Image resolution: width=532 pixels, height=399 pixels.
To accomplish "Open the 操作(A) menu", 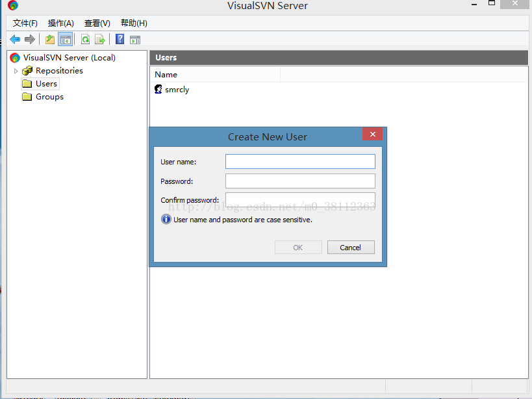I will (x=60, y=23).
